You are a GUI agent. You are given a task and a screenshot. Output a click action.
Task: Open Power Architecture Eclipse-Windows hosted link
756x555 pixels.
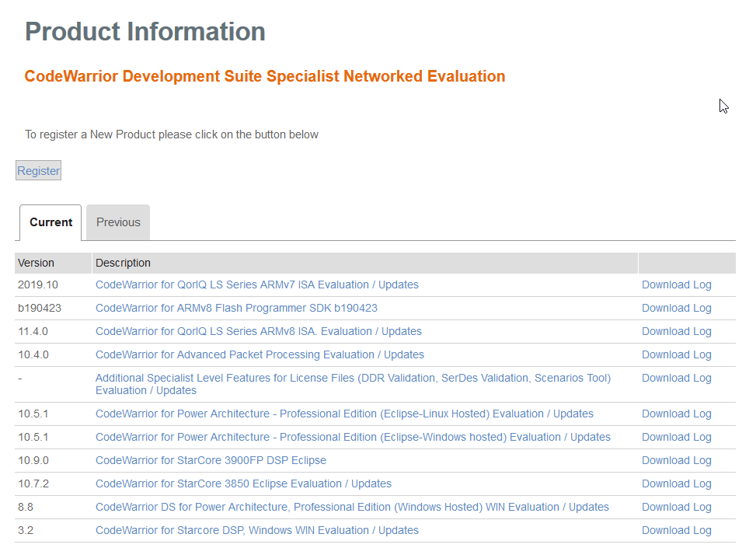tap(353, 438)
